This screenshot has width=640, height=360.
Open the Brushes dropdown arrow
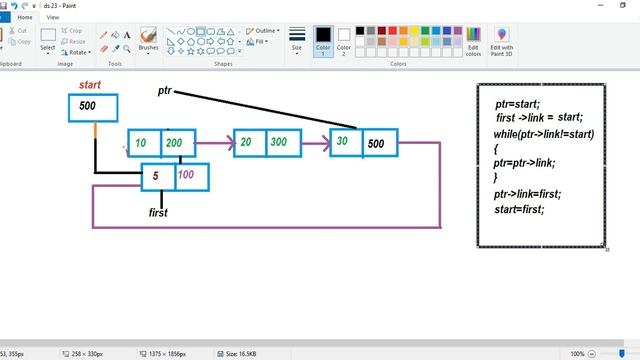coord(148,54)
